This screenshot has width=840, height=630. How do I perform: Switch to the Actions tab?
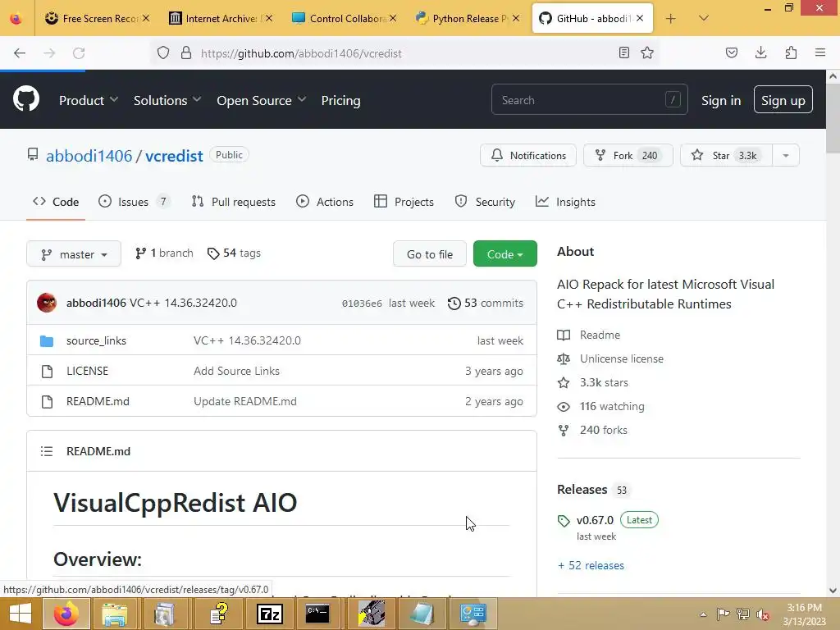(325, 202)
